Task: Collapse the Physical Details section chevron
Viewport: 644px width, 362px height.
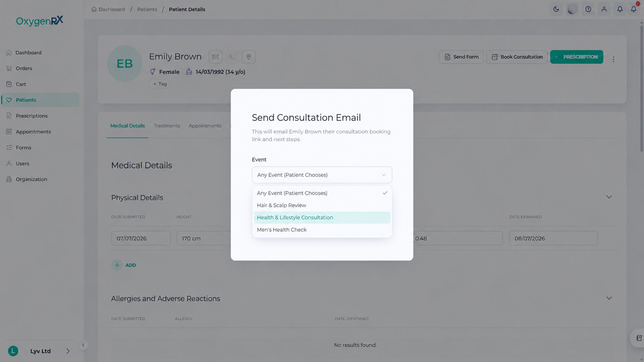Action: pos(609,197)
